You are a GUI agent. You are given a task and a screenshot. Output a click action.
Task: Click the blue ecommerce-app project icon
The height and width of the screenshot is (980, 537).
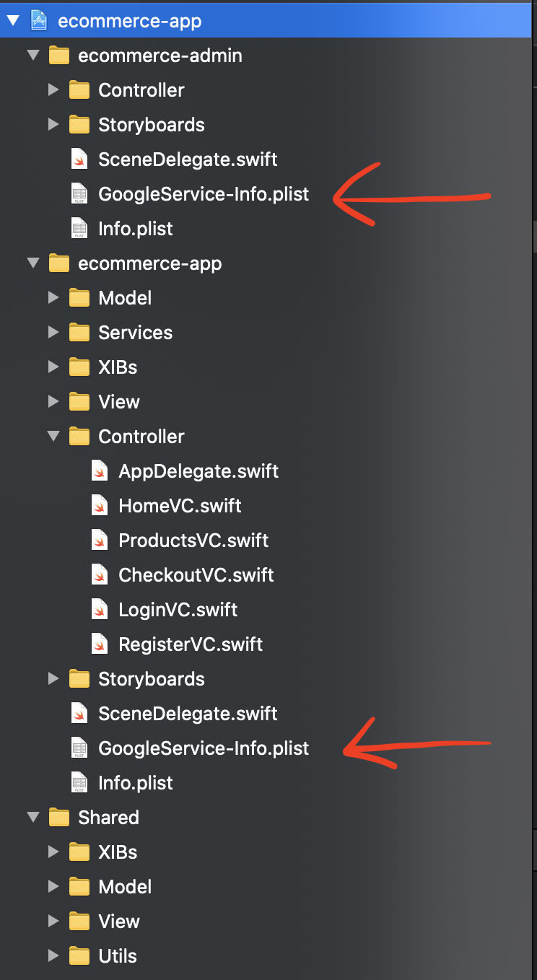tap(39, 20)
